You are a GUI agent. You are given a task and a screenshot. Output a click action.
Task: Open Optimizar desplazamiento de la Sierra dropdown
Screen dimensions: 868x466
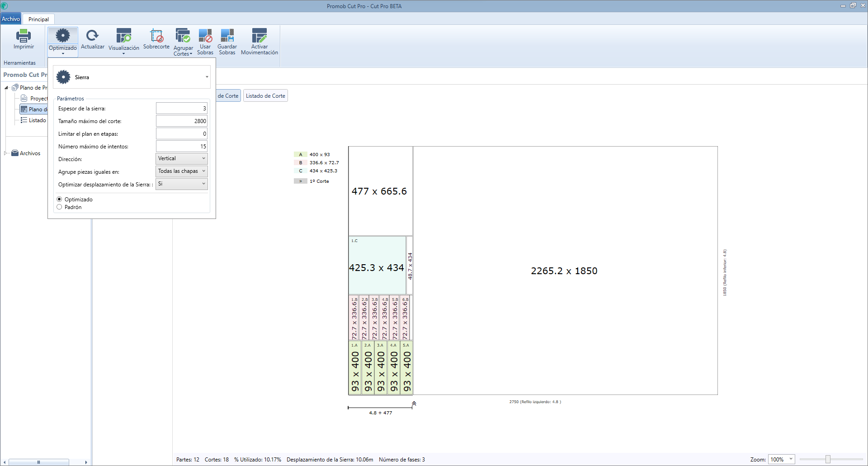tap(181, 184)
